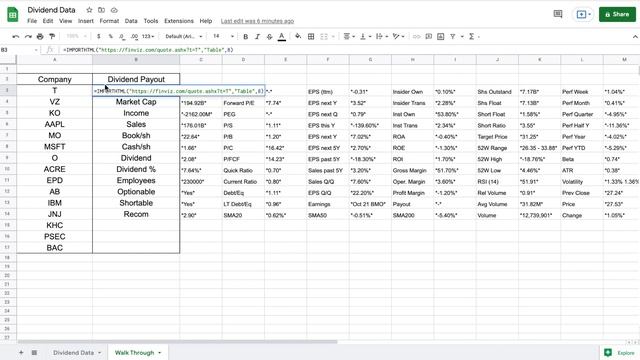Open the Insert menu
The width and height of the screenshot is (640, 360).
pyautogui.click(x=86, y=21)
